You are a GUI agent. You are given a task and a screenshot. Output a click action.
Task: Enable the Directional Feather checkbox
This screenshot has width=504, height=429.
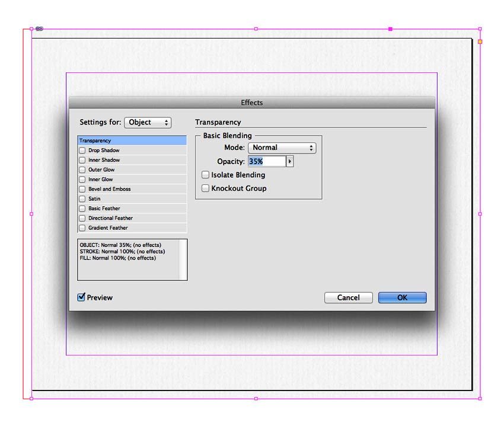point(82,218)
